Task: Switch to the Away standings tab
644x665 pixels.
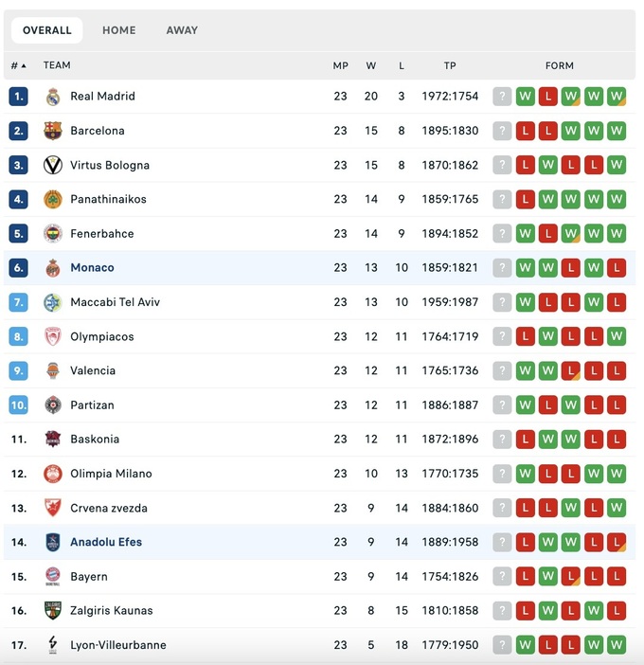Action: coord(182,30)
